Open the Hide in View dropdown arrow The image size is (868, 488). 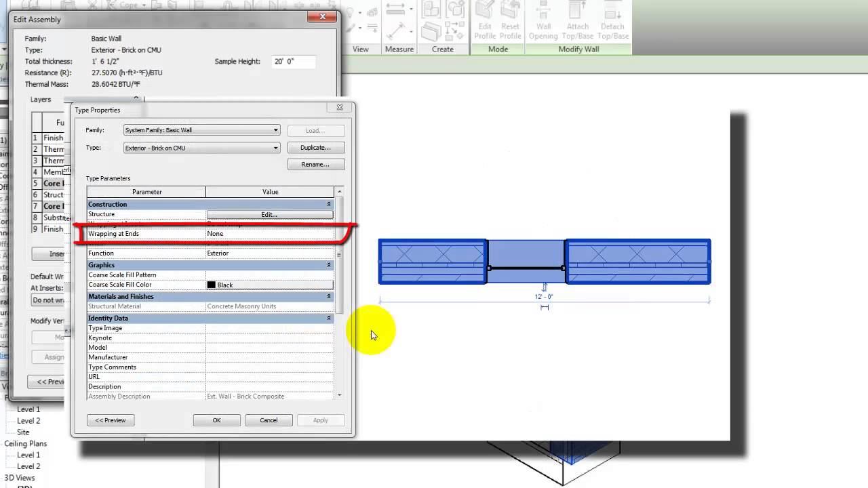(361, 14)
